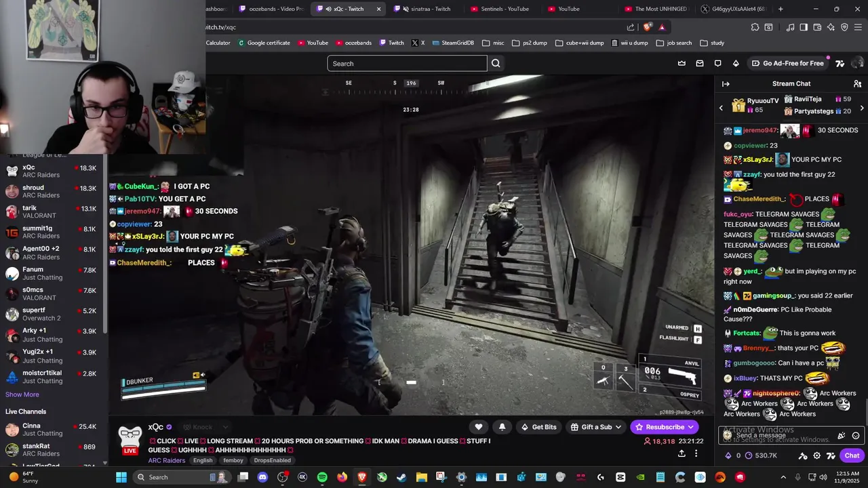The height and width of the screenshot is (488, 868).
Task: Open shroud channel in sidebar
Action: (53, 191)
